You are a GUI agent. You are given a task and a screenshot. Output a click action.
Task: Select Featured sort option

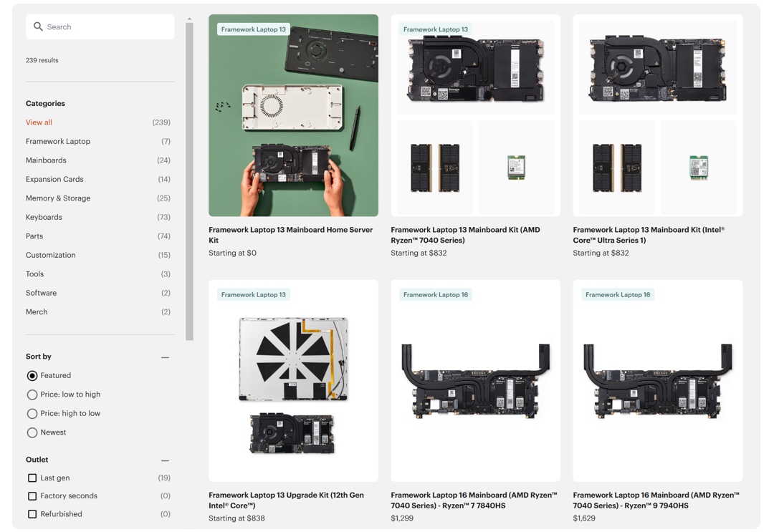click(32, 376)
